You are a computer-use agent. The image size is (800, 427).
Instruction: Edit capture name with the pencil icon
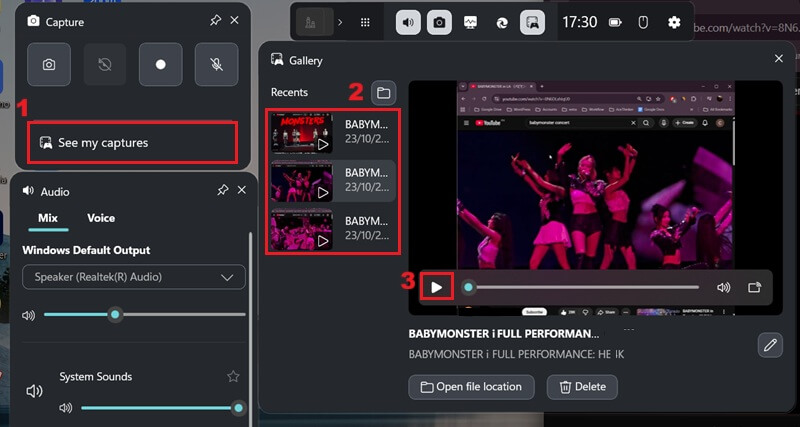point(770,345)
